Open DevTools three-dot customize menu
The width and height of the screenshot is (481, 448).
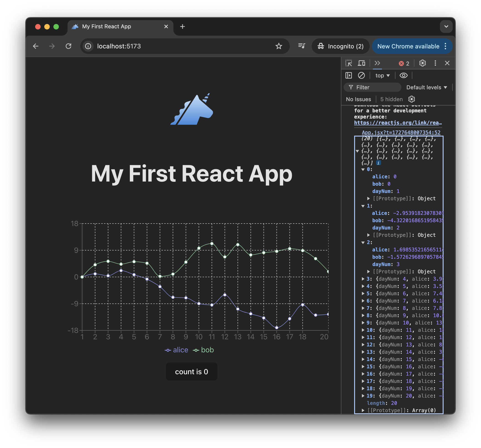pyautogui.click(x=435, y=63)
